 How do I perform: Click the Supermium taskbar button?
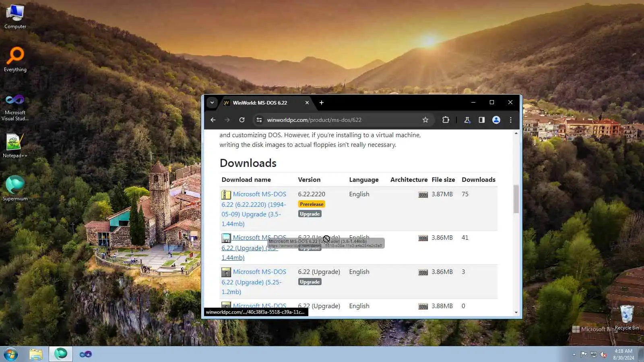pos(61,354)
